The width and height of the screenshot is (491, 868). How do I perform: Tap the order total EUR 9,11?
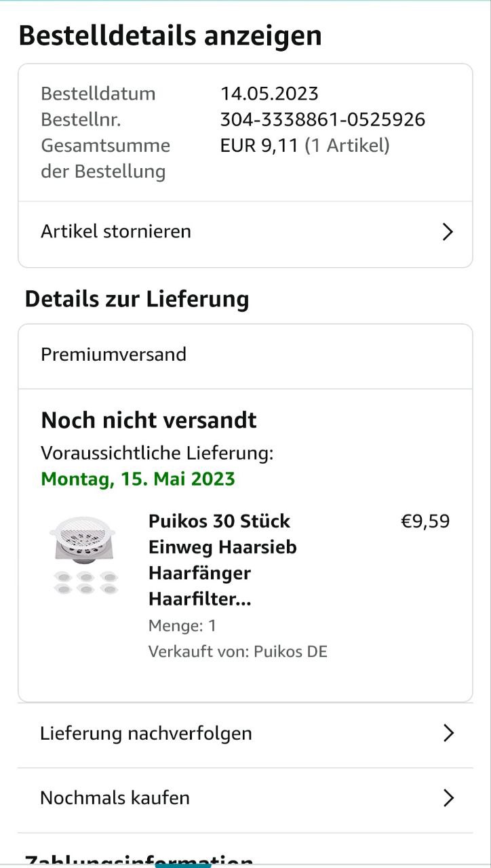[259, 145]
